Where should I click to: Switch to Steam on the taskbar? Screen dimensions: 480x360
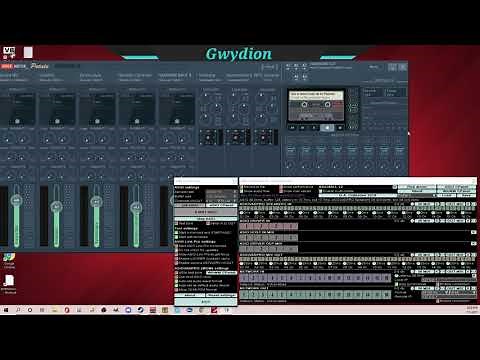tap(140, 310)
